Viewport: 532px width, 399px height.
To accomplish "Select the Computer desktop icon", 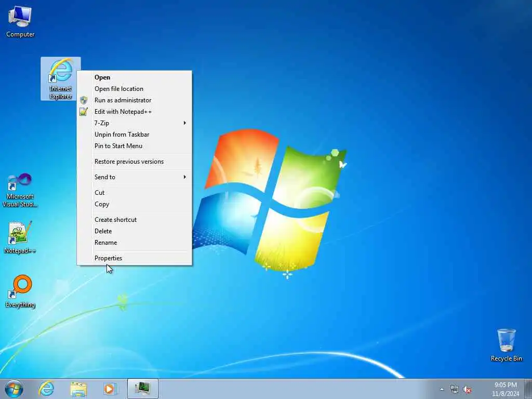I will 20,21.
